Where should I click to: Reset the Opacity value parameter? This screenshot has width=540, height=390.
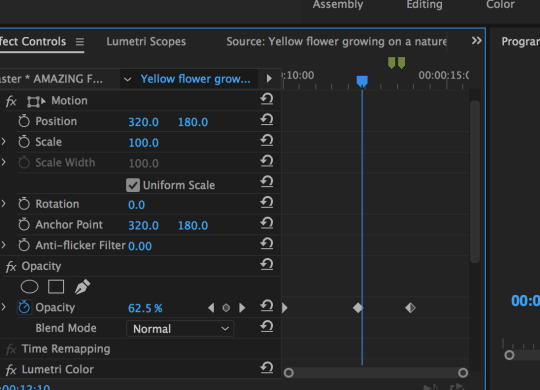[x=267, y=306]
